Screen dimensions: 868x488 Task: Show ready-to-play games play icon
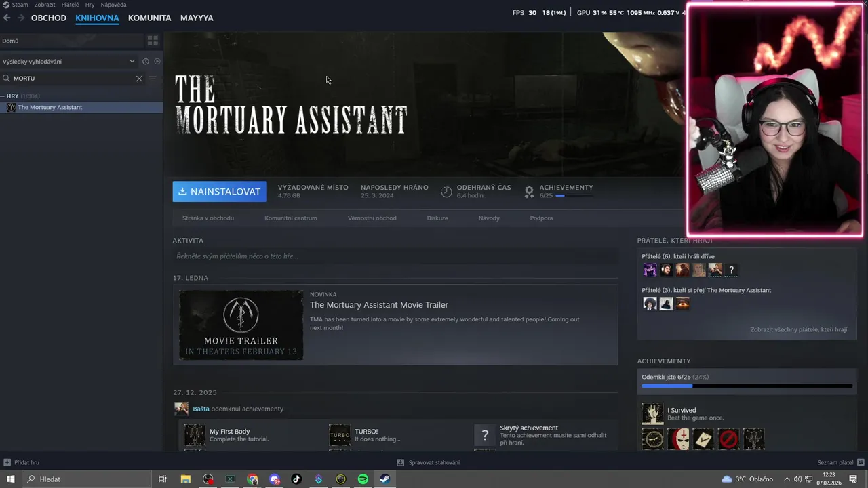coord(157,61)
